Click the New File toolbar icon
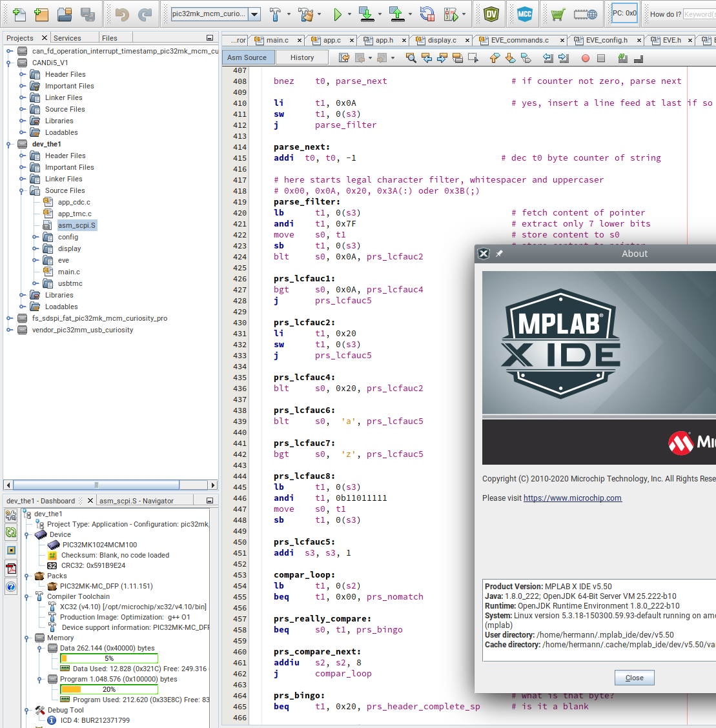Viewport: 716px width, 728px height. click(19, 14)
